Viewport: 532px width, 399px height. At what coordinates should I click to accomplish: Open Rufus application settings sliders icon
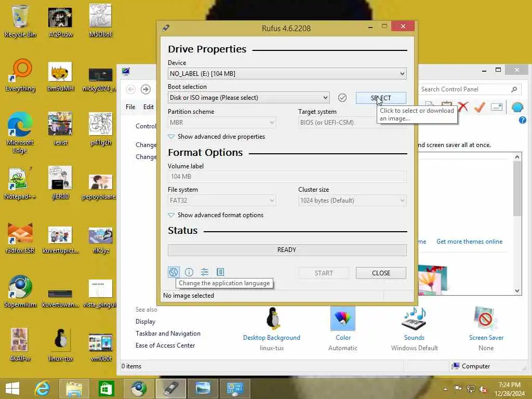pyautogui.click(x=205, y=272)
